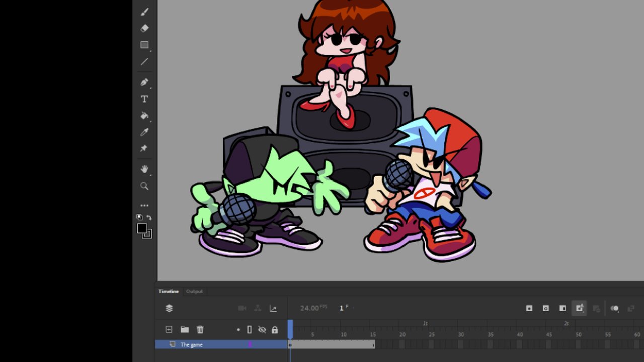
Task: Toggle visibility for all layers
Action: coord(262,330)
